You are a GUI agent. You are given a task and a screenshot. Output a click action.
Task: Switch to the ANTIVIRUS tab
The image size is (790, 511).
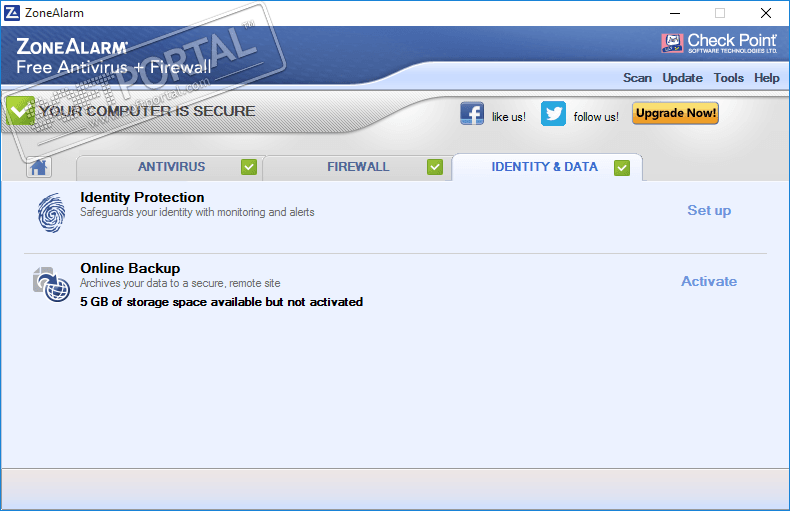pyautogui.click(x=171, y=167)
